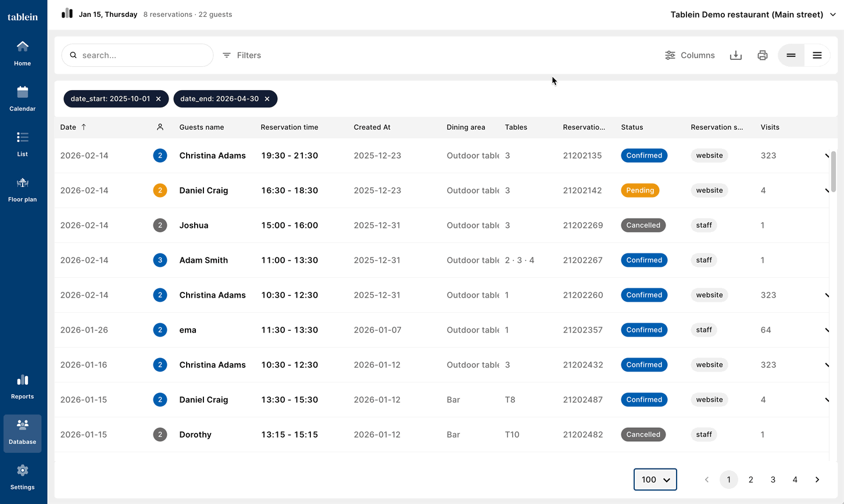The height and width of the screenshot is (504, 844).
Task: Select the Calendar view in the sidebar
Action: (22, 98)
